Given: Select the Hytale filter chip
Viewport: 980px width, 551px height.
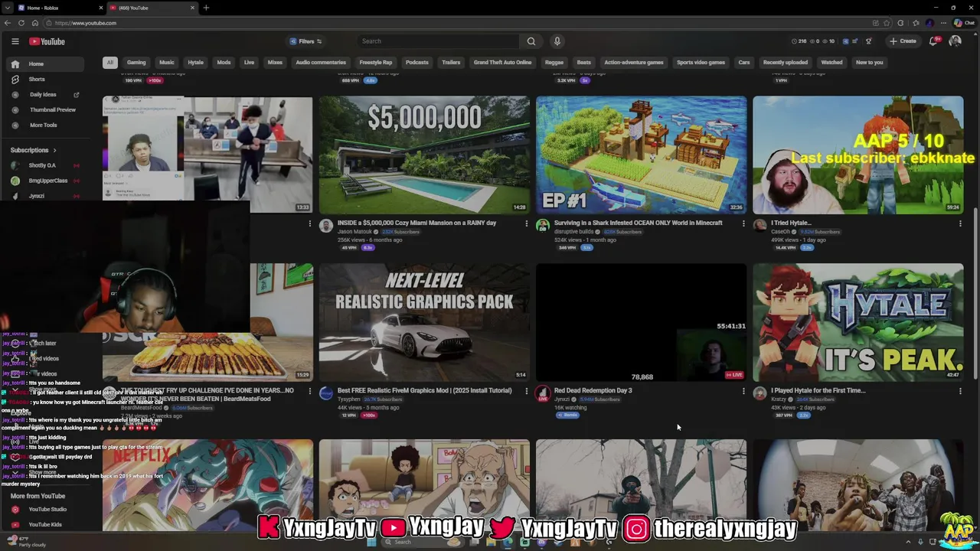Looking at the screenshot, I should point(196,63).
